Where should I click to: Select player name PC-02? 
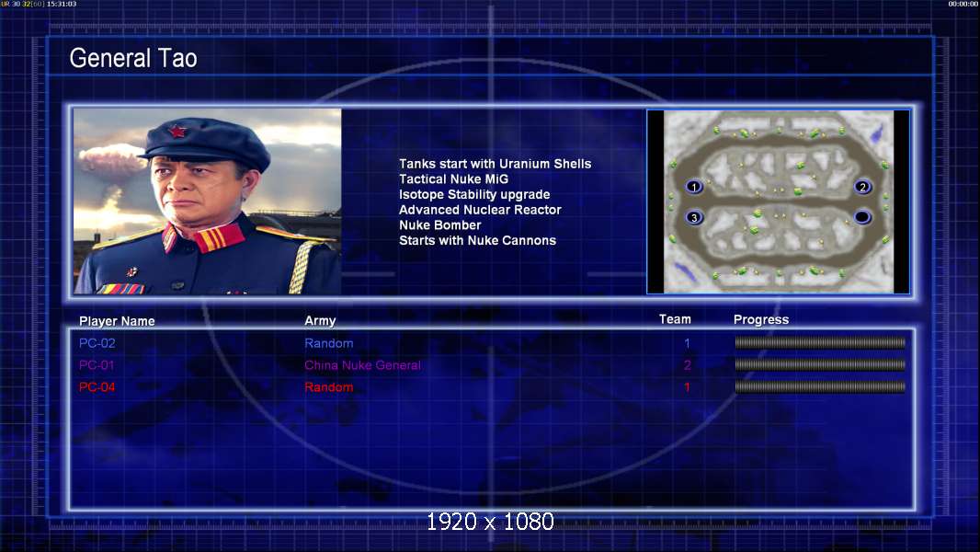tap(97, 343)
